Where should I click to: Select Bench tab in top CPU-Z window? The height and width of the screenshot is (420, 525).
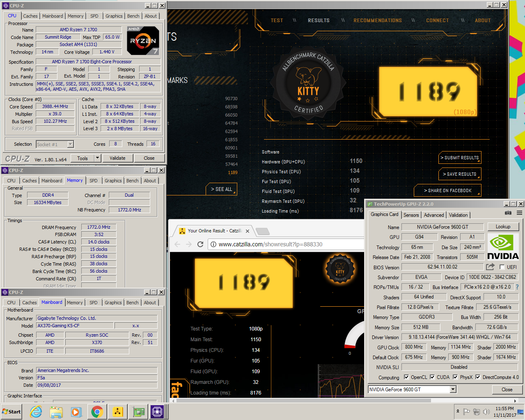pos(133,16)
